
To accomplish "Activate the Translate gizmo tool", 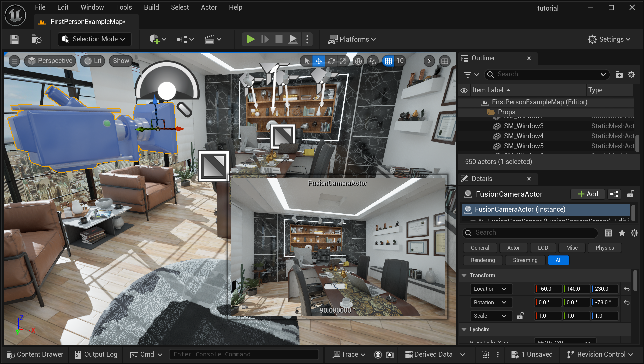I will 319,61.
